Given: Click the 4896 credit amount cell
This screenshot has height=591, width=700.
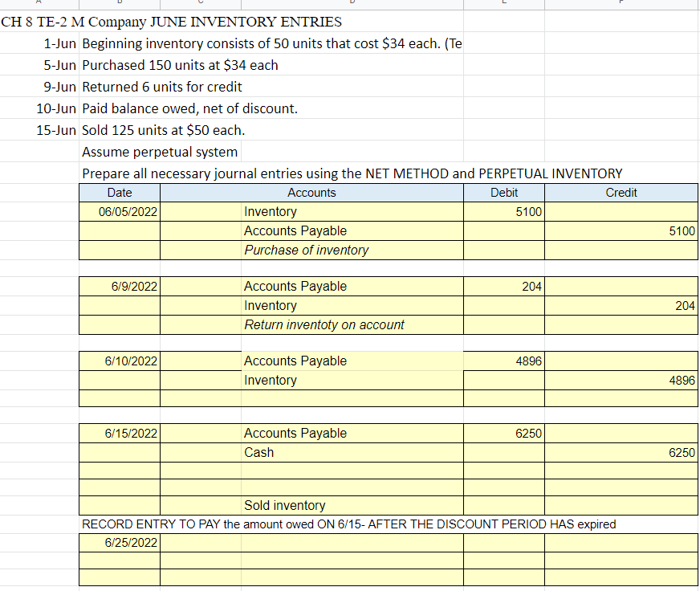Looking at the screenshot, I should pos(621,380).
